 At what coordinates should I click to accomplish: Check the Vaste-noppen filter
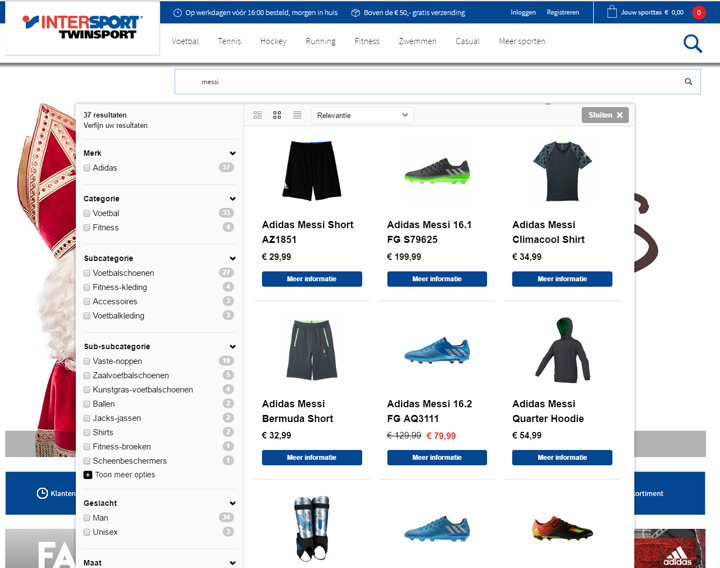pos(87,361)
